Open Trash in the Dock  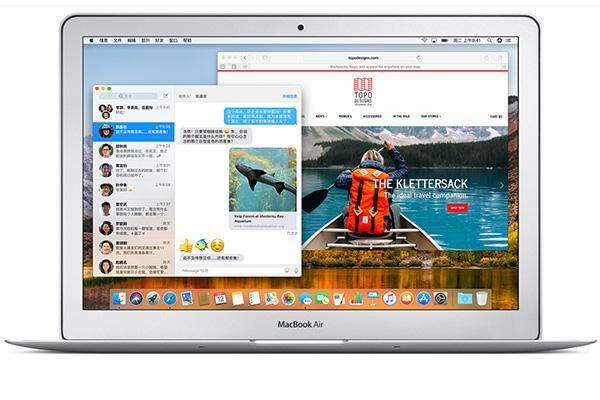tap(482, 298)
